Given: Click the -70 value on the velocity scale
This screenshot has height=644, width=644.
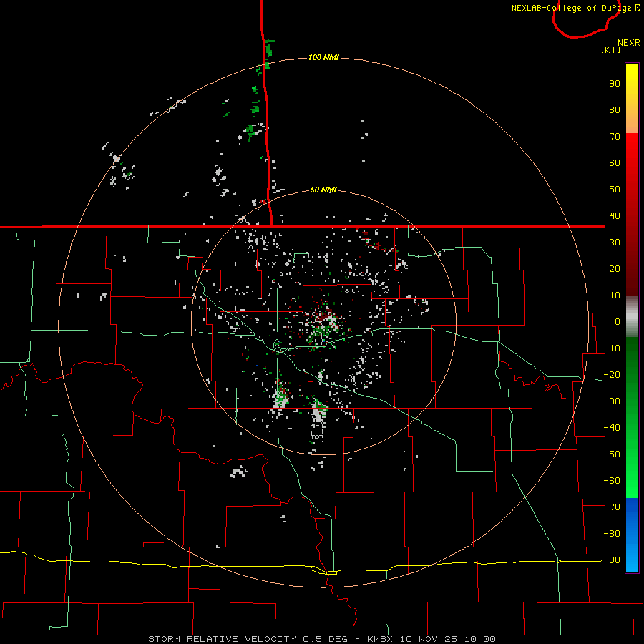Looking at the screenshot, I should [x=612, y=507].
